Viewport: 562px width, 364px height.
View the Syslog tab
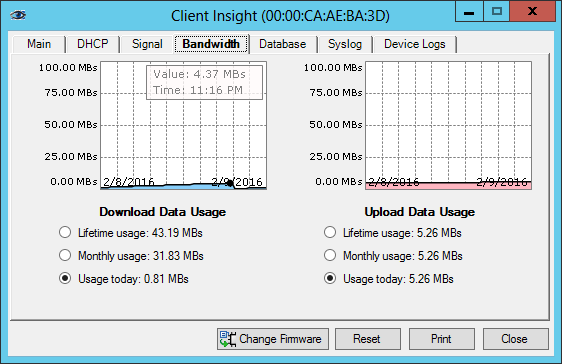pyautogui.click(x=345, y=44)
